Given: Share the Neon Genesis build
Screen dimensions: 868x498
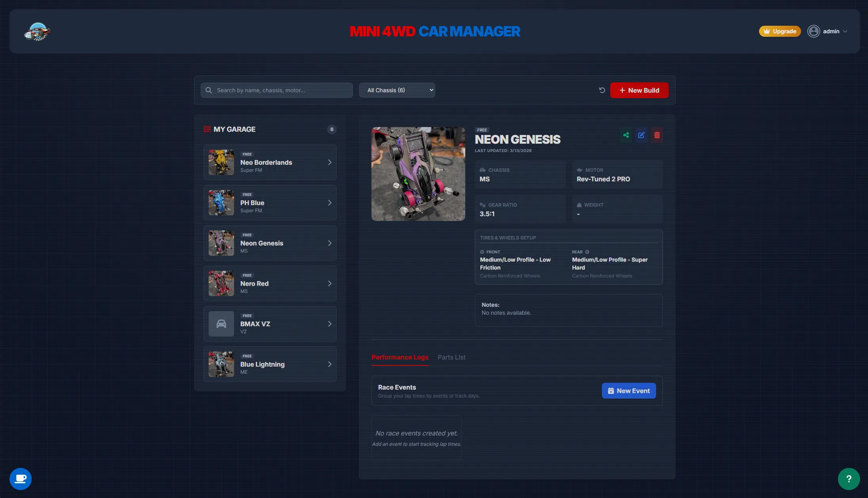Looking at the screenshot, I should click(x=626, y=135).
